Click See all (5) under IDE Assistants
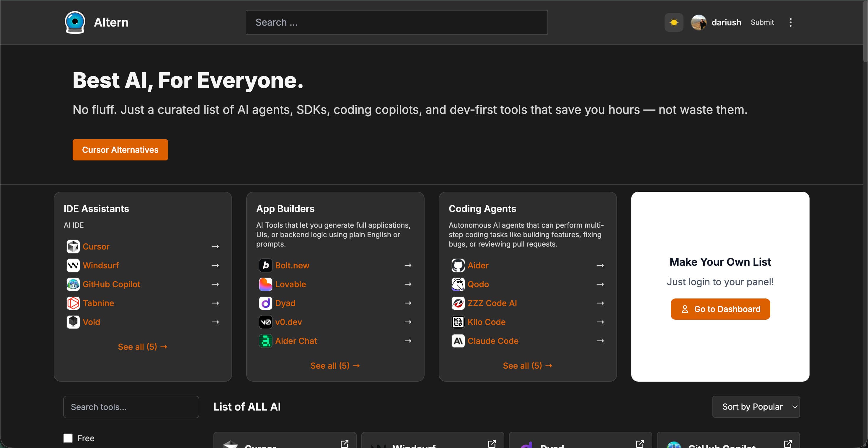This screenshot has width=868, height=448. click(143, 347)
